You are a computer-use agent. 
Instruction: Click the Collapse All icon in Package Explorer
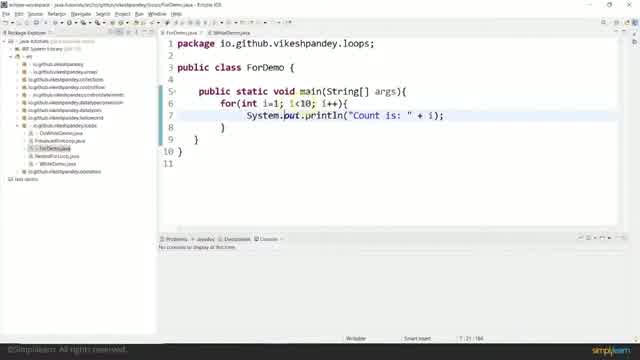pos(111,33)
